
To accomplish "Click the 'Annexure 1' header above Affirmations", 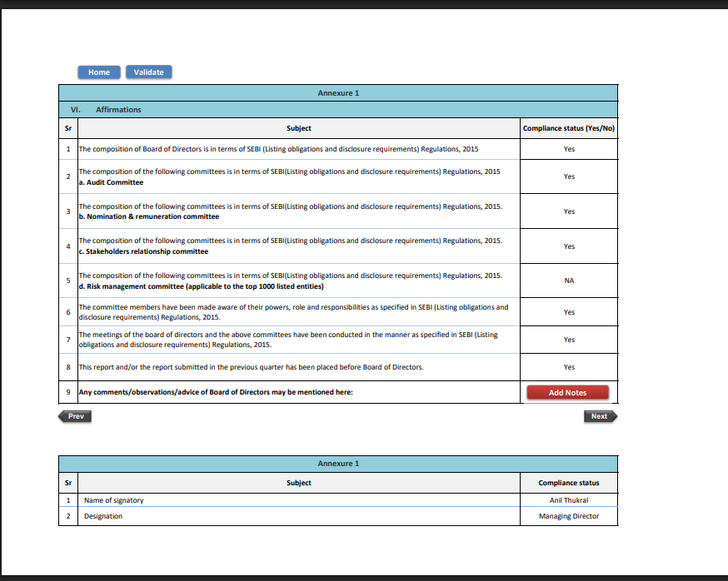I will tap(338, 93).
